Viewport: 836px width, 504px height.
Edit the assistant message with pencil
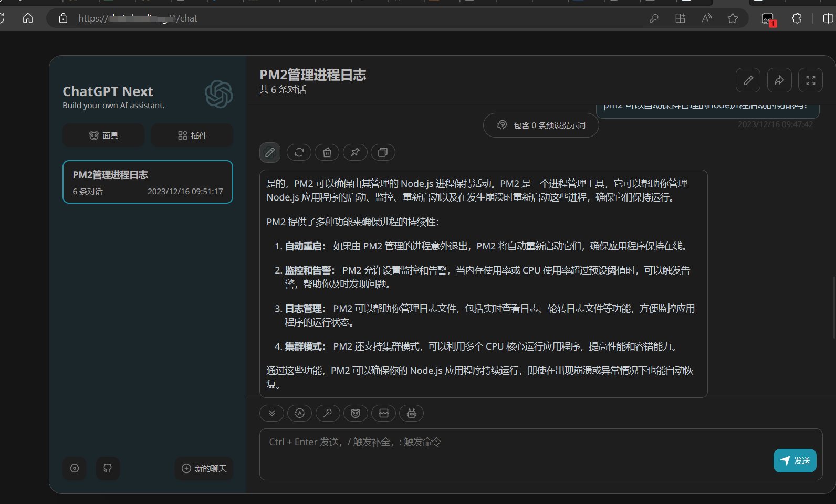coord(270,152)
